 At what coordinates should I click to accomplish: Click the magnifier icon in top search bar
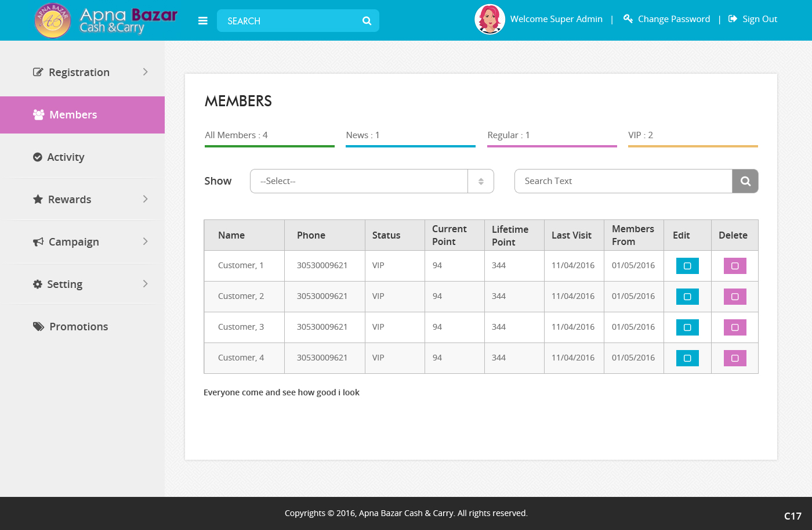tap(367, 21)
